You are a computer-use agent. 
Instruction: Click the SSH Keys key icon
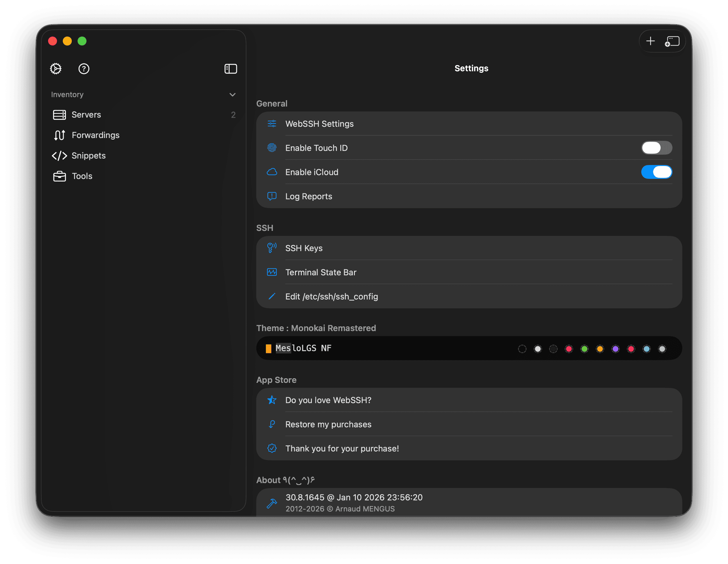click(272, 248)
